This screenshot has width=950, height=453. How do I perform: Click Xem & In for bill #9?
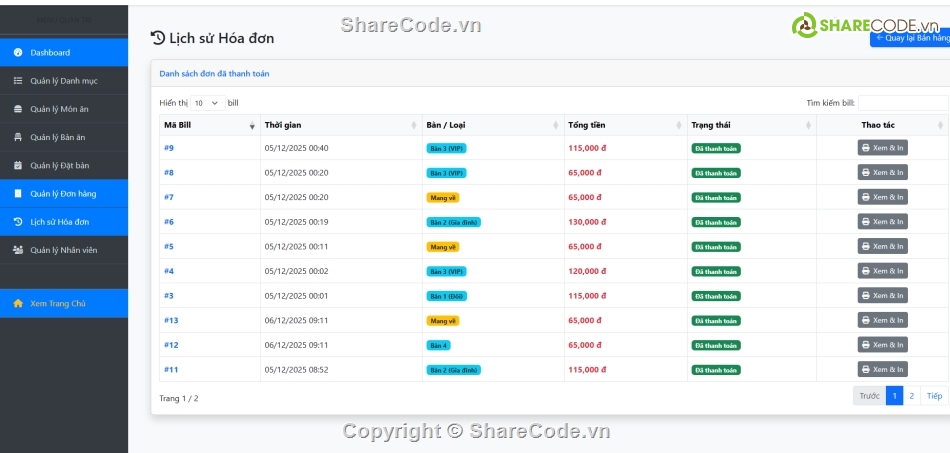pyautogui.click(x=882, y=148)
